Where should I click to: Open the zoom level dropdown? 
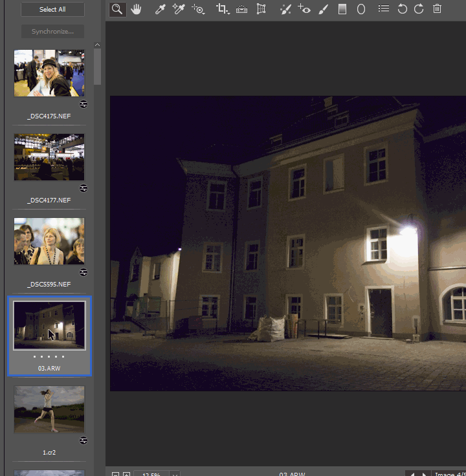[x=174, y=474]
